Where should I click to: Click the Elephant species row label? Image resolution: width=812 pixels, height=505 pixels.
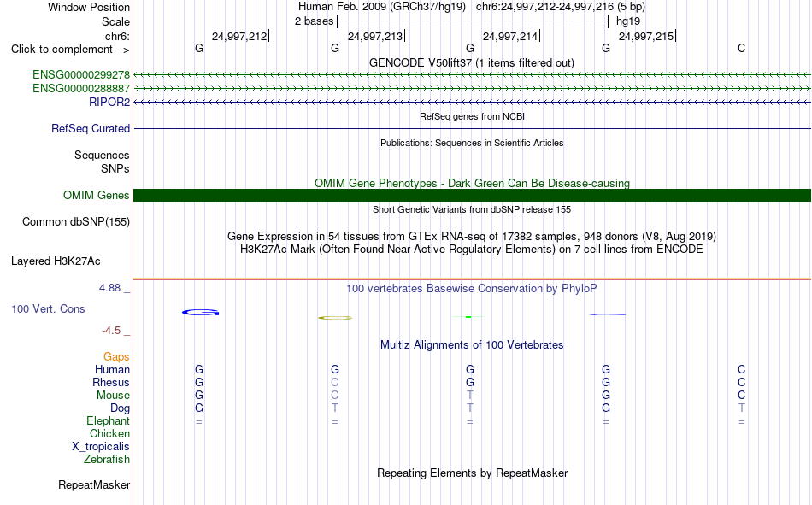pyautogui.click(x=109, y=421)
